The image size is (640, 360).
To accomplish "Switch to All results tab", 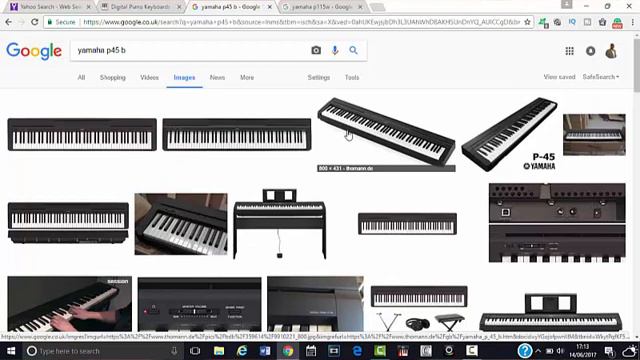I will point(81,78).
